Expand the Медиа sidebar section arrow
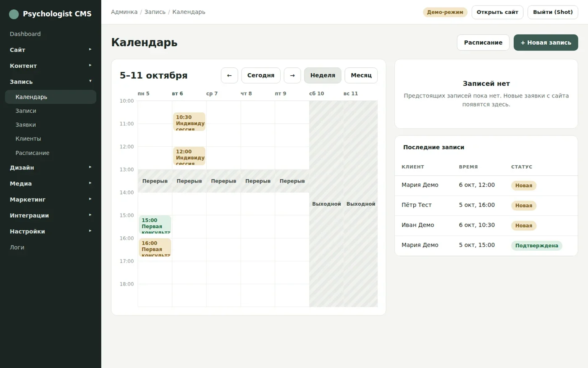The image size is (588, 368). pos(90,183)
